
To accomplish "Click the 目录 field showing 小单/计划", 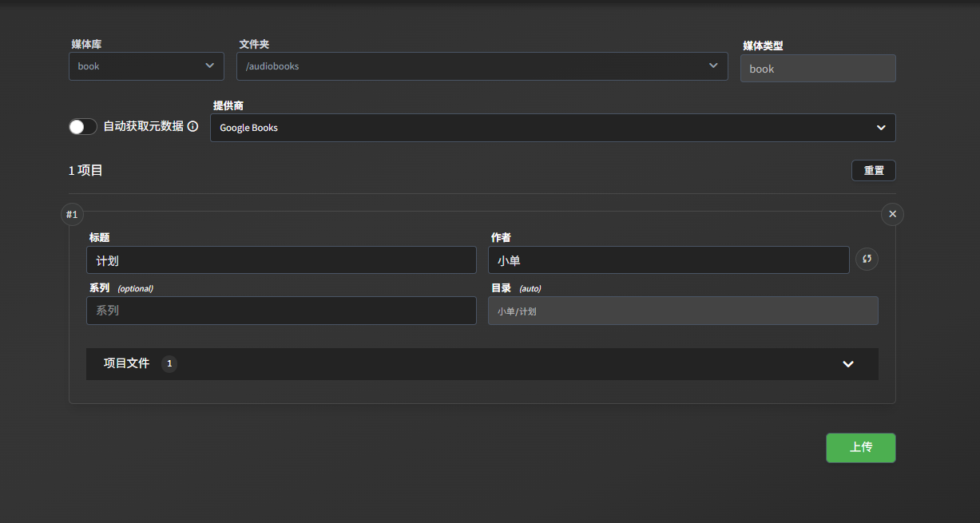I will [x=682, y=311].
